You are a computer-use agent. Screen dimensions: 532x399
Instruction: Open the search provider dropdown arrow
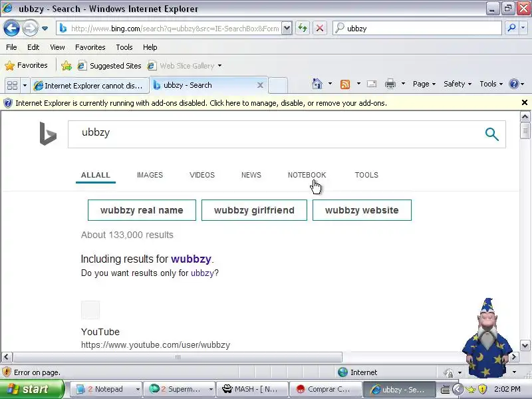523,28
